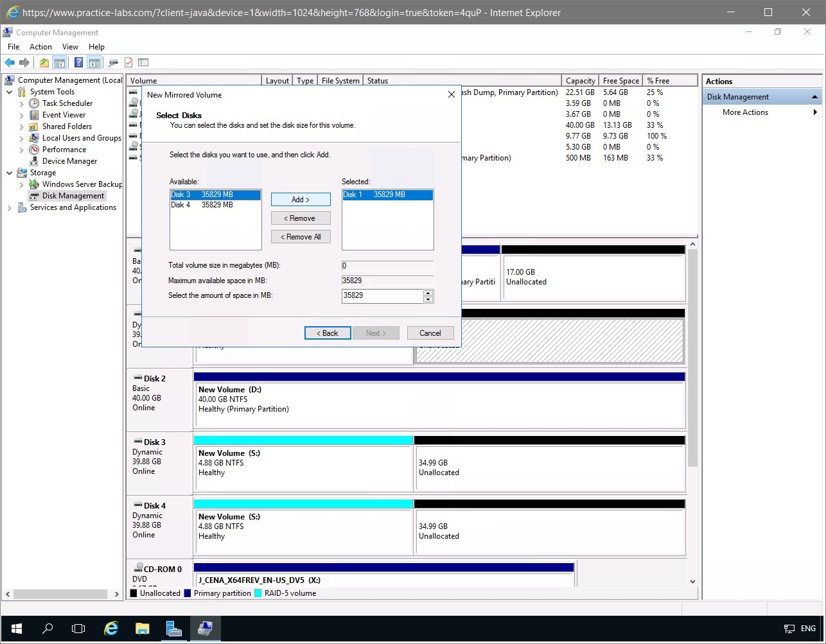826x644 pixels.
Task: Click the Task View taskbar icon
Action: (x=78, y=628)
